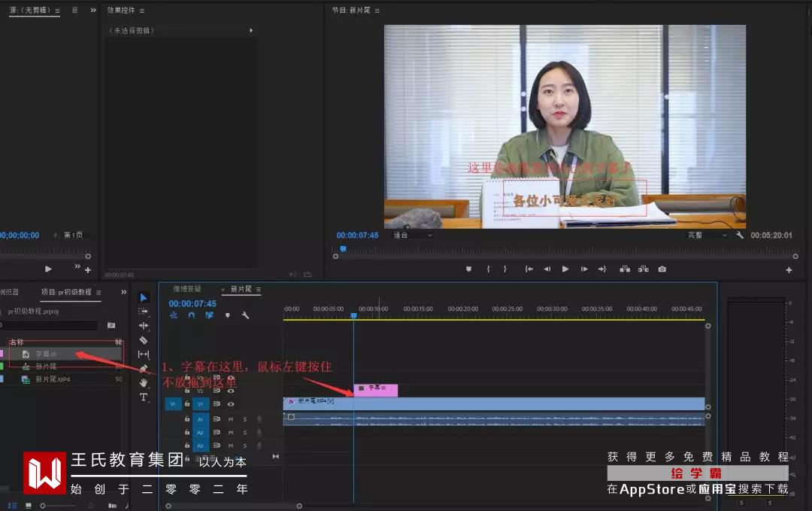The height and width of the screenshot is (511, 812).
Task: Add marker in the Program Monitor
Action: coord(468,269)
